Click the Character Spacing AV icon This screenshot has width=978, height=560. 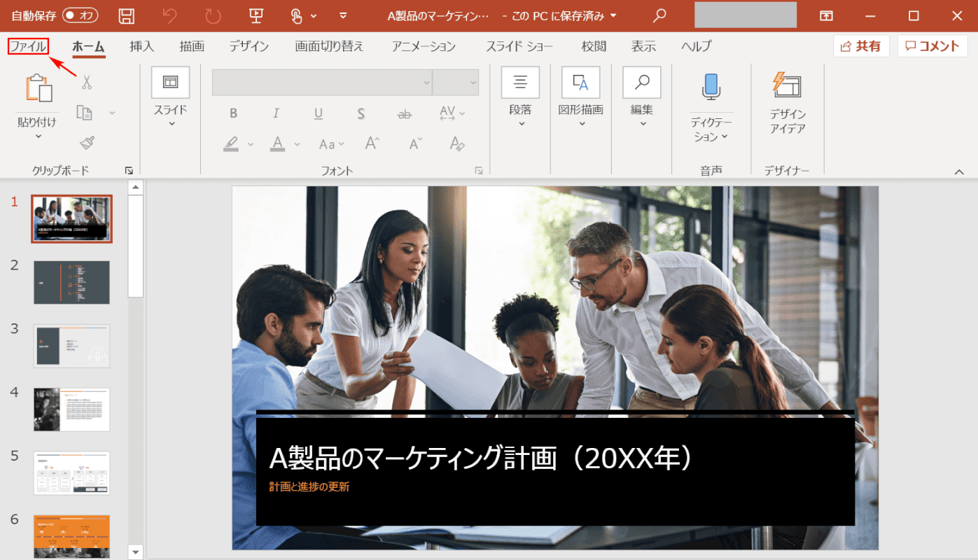pos(447,113)
